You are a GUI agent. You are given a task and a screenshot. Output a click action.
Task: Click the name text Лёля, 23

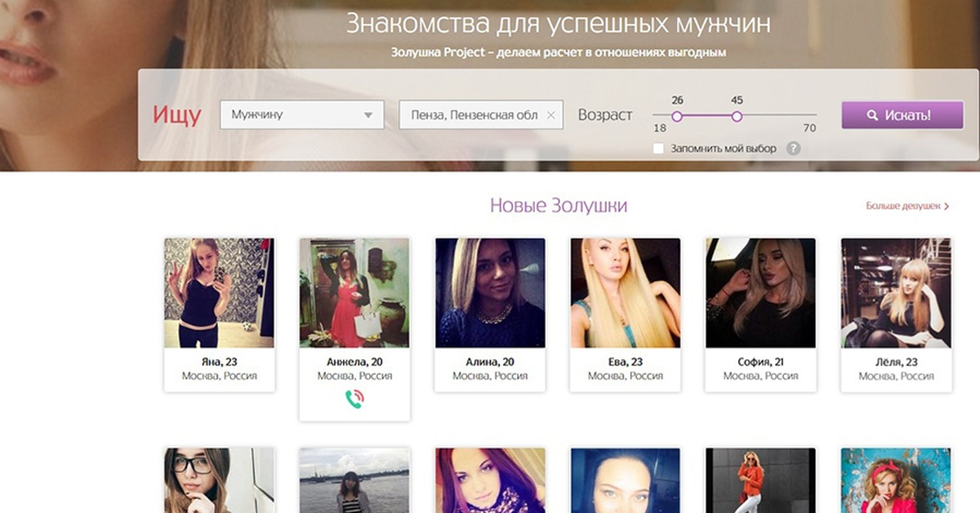point(896,362)
